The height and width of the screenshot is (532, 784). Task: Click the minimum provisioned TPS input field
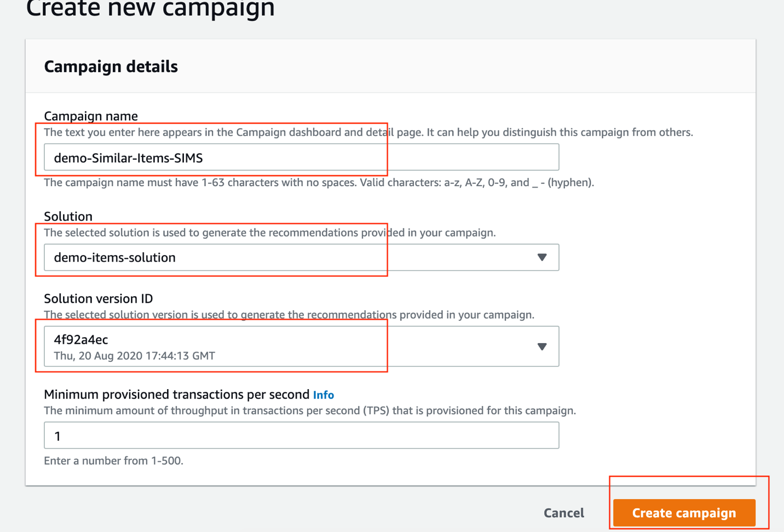tap(302, 435)
